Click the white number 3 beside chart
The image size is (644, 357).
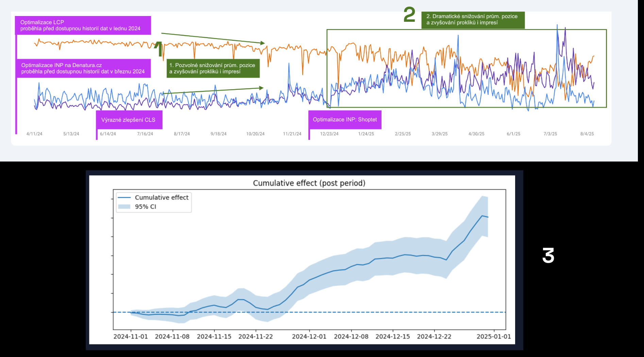548,256
